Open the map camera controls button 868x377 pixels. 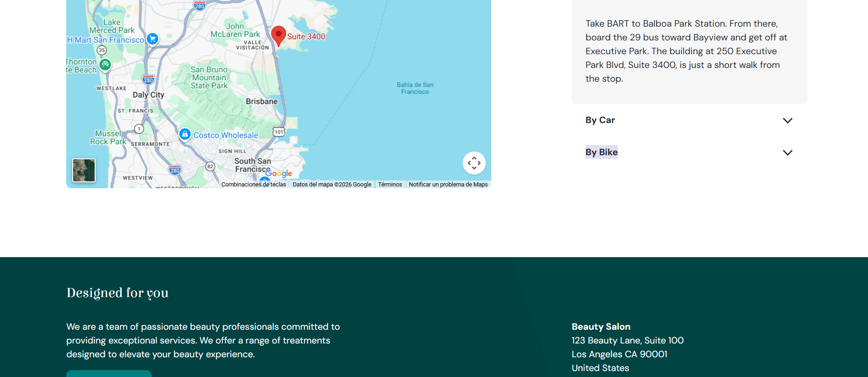[474, 163]
